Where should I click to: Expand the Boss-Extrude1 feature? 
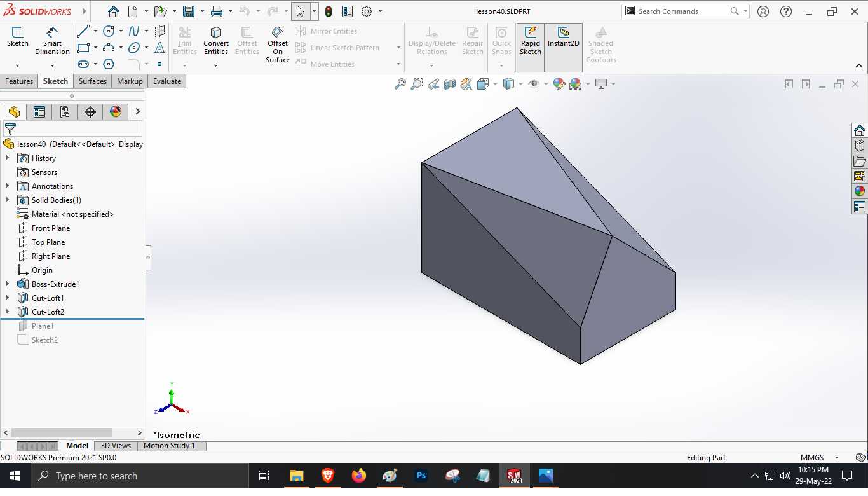tap(8, 284)
